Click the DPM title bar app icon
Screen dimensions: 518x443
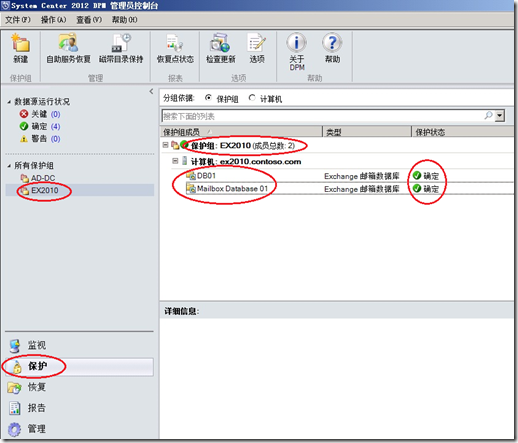(5, 5)
